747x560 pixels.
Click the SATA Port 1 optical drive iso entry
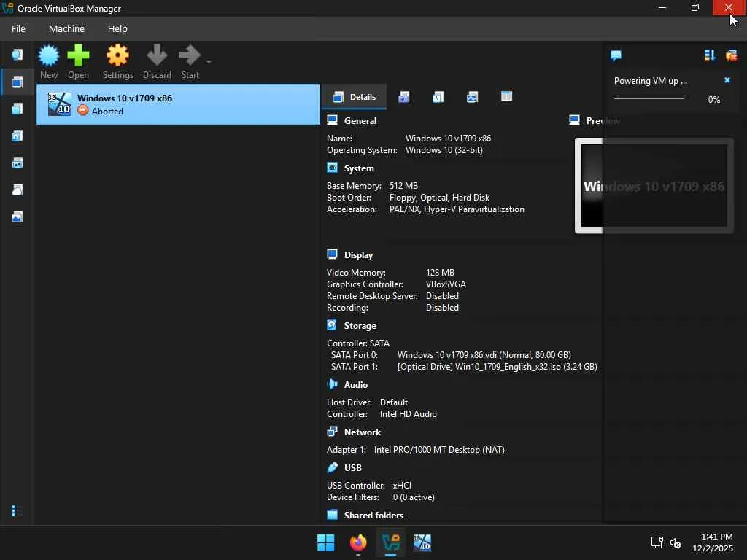tap(498, 367)
